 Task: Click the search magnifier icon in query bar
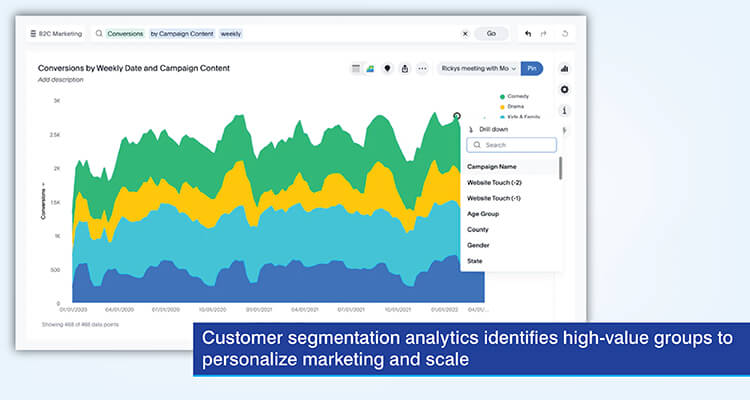[99, 33]
